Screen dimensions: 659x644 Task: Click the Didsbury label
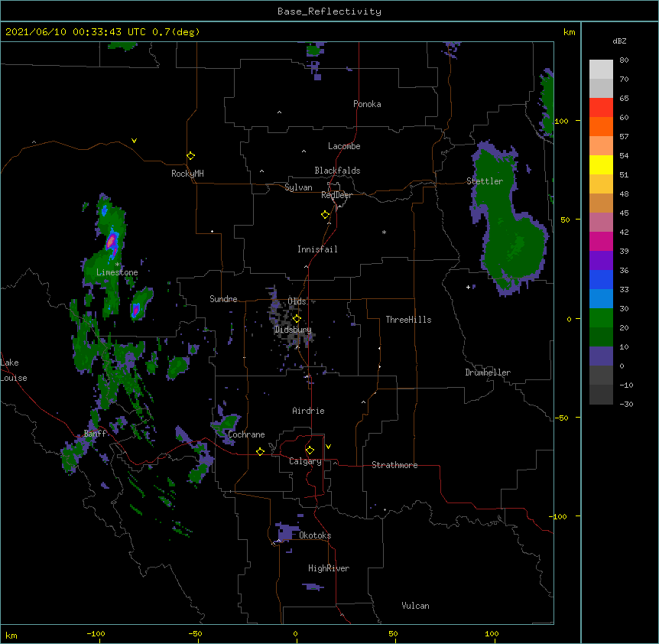pos(293,330)
